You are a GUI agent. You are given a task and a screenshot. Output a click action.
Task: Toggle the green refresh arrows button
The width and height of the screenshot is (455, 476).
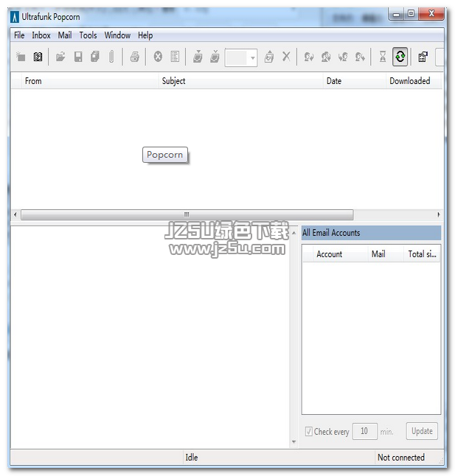coord(400,57)
